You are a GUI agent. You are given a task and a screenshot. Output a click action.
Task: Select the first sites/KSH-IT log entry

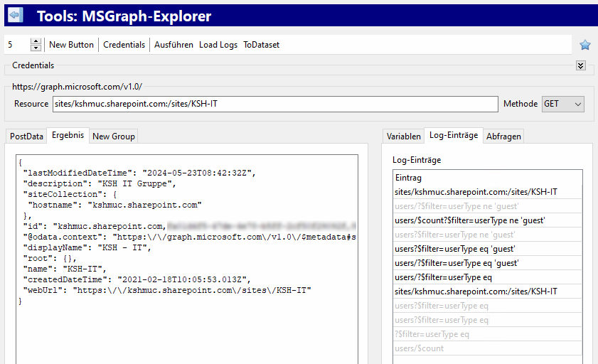pyautogui.click(x=476, y=192)
